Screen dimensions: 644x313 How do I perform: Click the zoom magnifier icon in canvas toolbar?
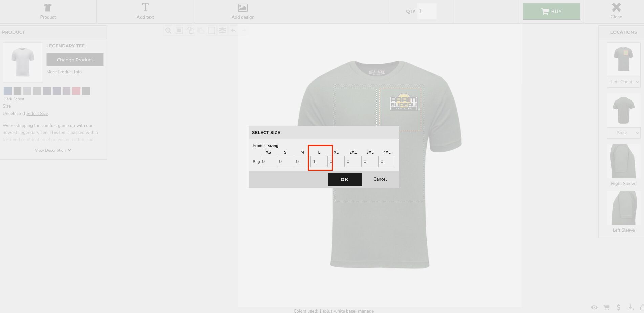click(x=168, y=31)
